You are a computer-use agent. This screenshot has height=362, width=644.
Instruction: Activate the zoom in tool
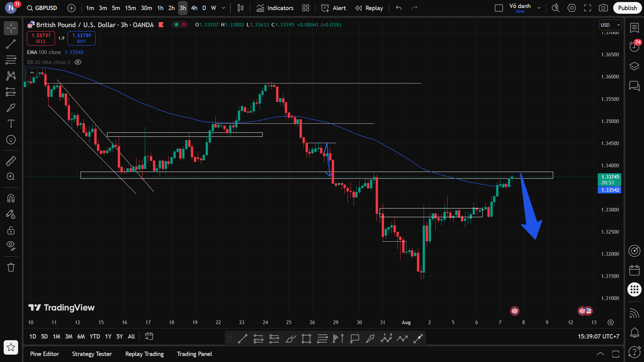click(x=11, y=177)
